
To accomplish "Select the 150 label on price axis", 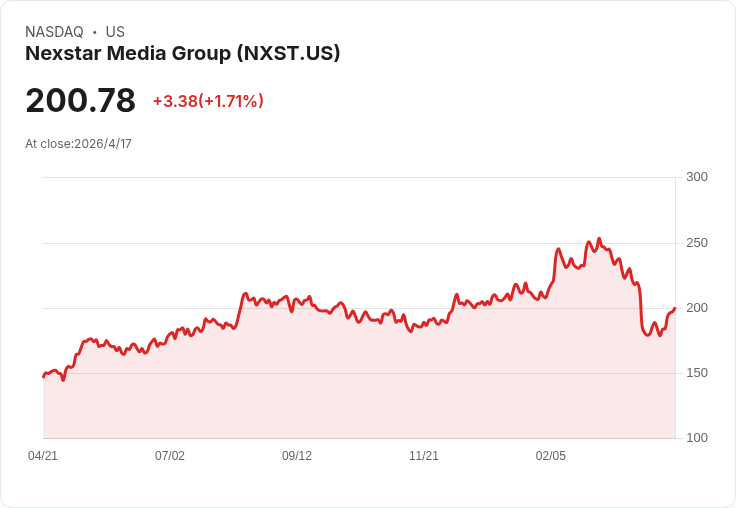I will point(696,373).
